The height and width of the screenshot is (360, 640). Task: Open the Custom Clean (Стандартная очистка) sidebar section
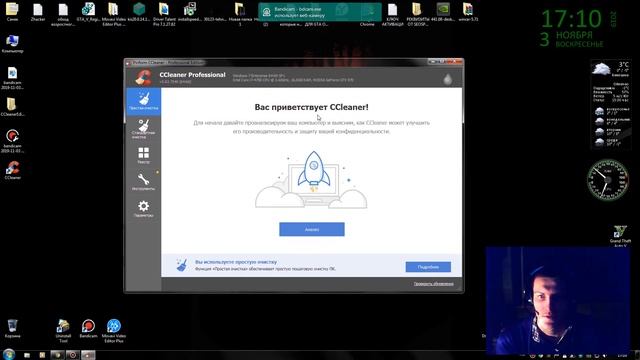point(143,129)
